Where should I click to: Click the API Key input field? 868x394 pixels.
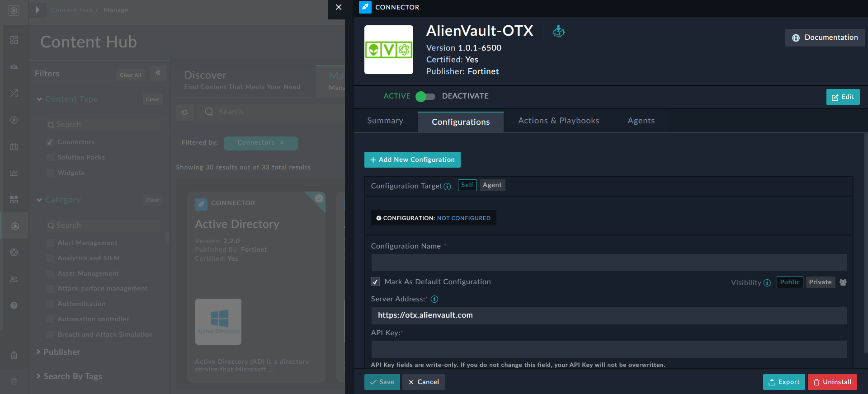coord(609,350)
